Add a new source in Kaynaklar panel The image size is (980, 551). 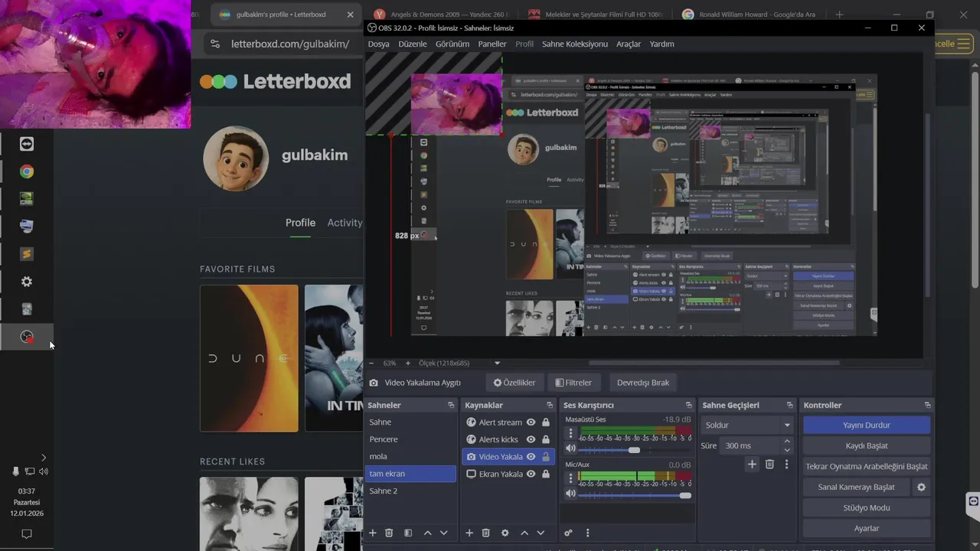[x=469, y=533]
